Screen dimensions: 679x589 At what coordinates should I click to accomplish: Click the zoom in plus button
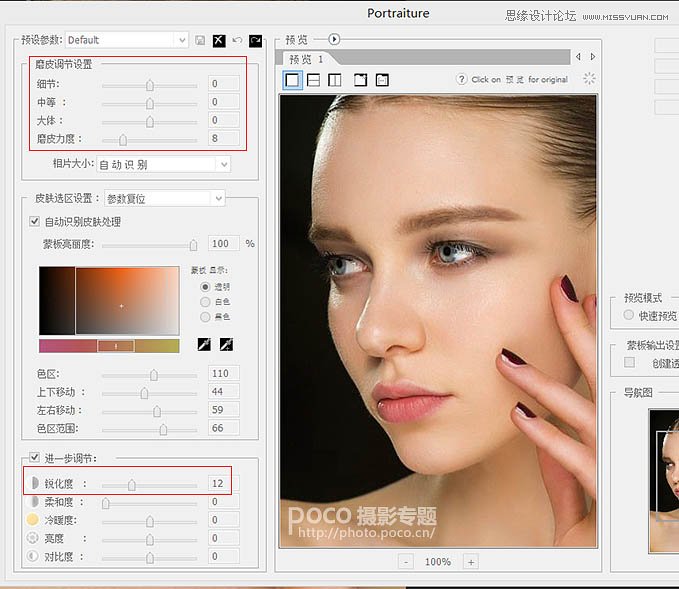pos(470,562)
